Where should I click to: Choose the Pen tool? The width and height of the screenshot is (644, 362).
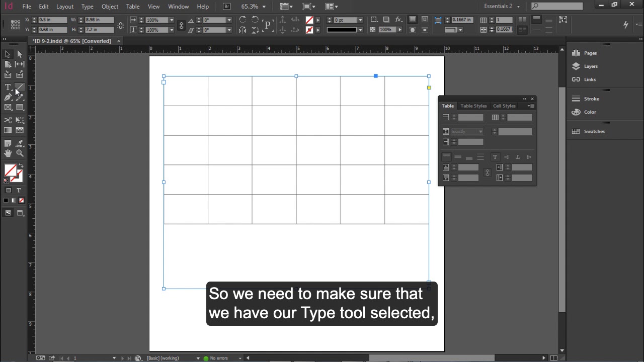pos(8,98)
